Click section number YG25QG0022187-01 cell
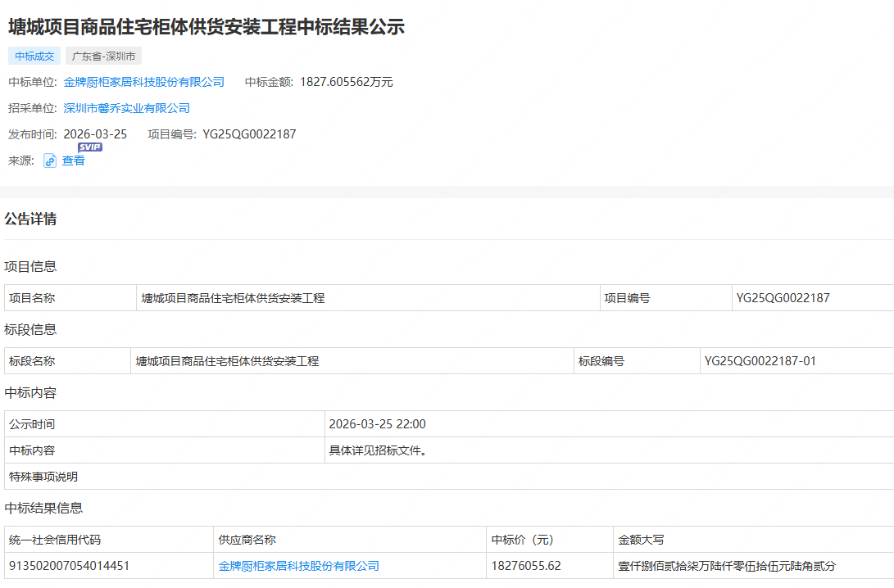This screenshot has height=588, width=894. (x=760, y=361)
